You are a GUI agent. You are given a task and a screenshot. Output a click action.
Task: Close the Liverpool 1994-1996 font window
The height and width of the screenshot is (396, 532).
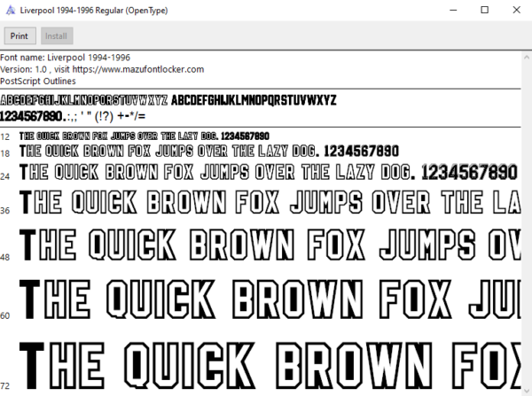pos(516,10)
